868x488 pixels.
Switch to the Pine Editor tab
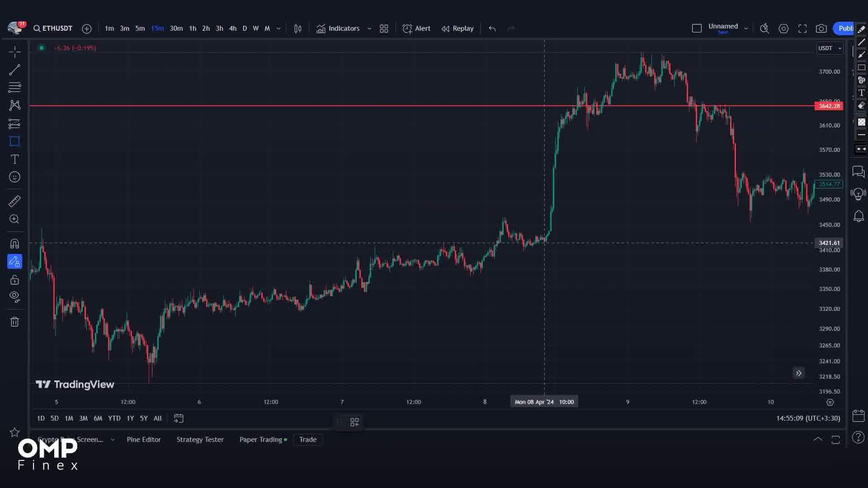click(x=144, y=439)
